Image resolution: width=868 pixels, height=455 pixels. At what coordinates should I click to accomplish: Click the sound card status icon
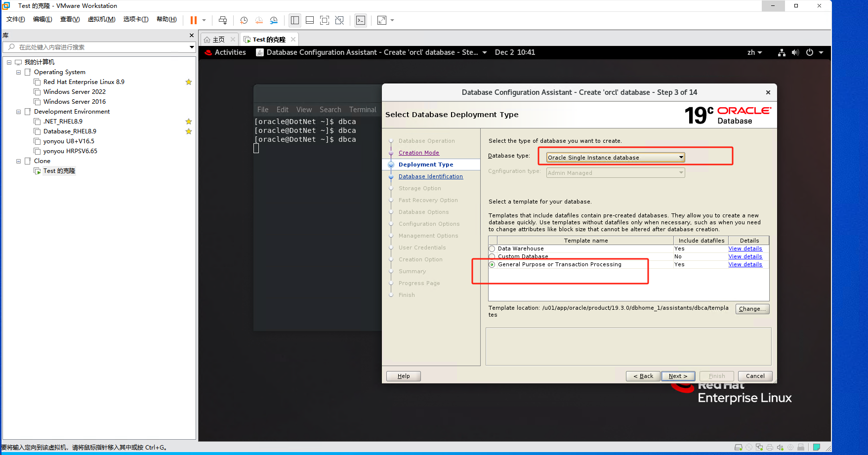[780, 448]
